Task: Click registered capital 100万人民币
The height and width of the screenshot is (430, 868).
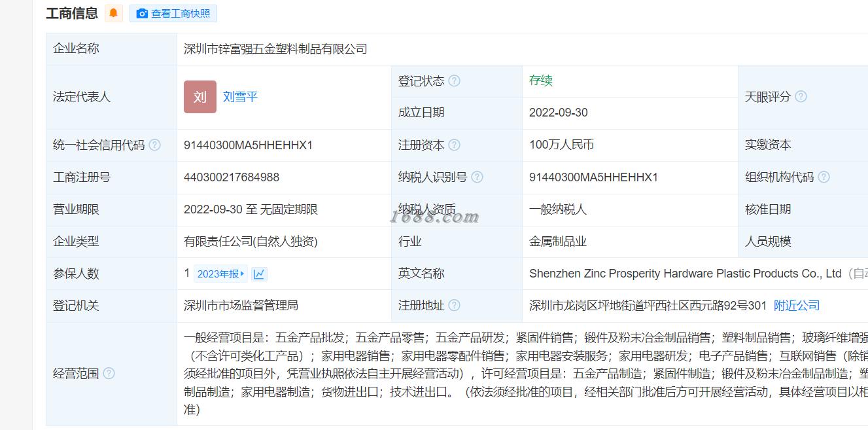Action: (562, 145)
